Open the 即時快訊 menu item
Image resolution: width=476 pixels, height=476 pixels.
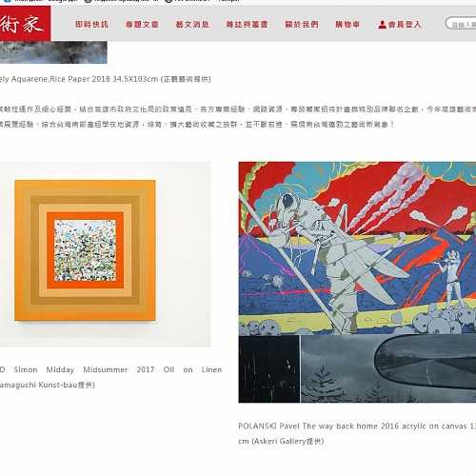click(92, 25)
